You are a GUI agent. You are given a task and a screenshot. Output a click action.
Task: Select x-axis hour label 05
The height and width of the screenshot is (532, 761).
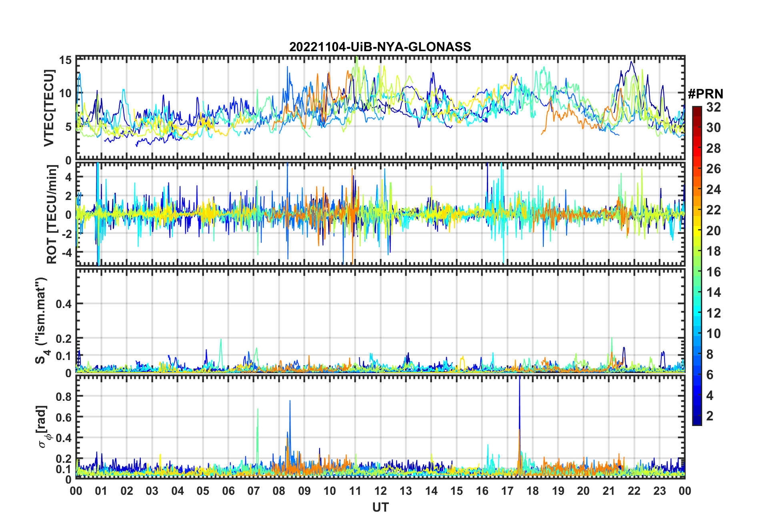click(203, 491)
